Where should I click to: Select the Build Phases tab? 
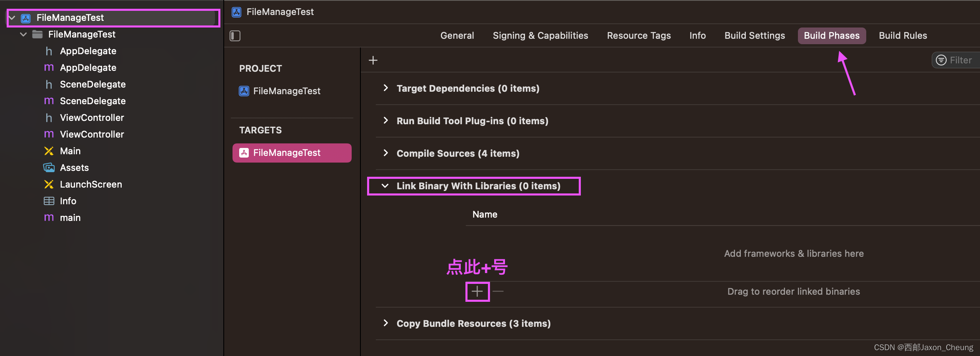pos(832,36)
